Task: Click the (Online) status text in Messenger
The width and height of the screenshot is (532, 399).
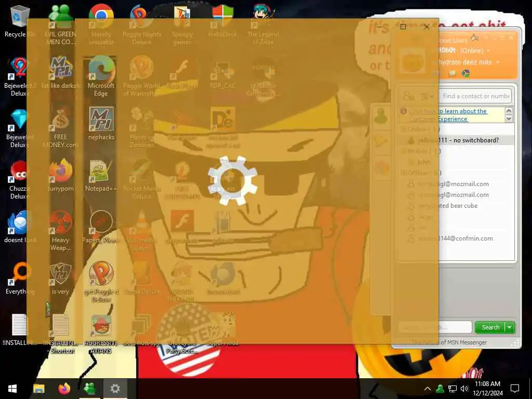Action: 472,50
